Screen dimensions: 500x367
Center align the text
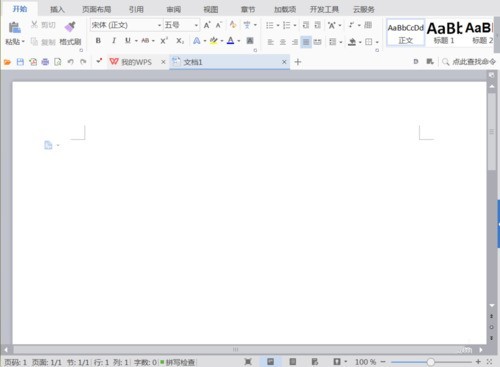point(283,42)
